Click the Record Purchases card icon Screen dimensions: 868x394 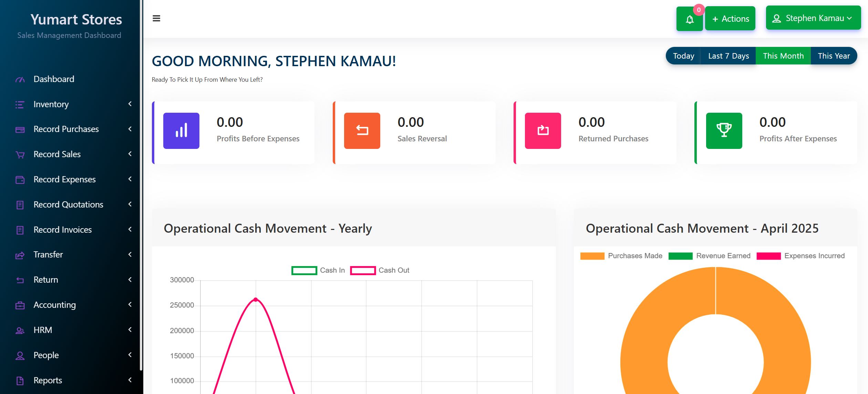click(20, 130)
